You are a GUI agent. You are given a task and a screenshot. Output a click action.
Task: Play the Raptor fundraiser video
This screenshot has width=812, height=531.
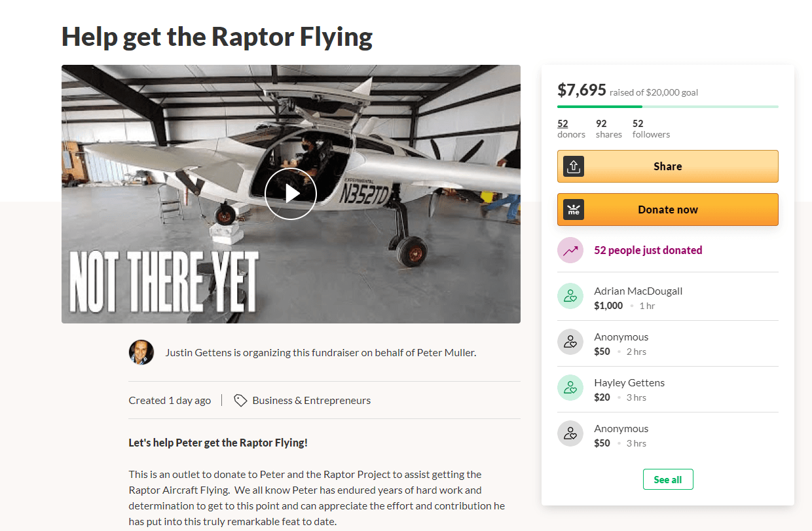pos(291,194)
